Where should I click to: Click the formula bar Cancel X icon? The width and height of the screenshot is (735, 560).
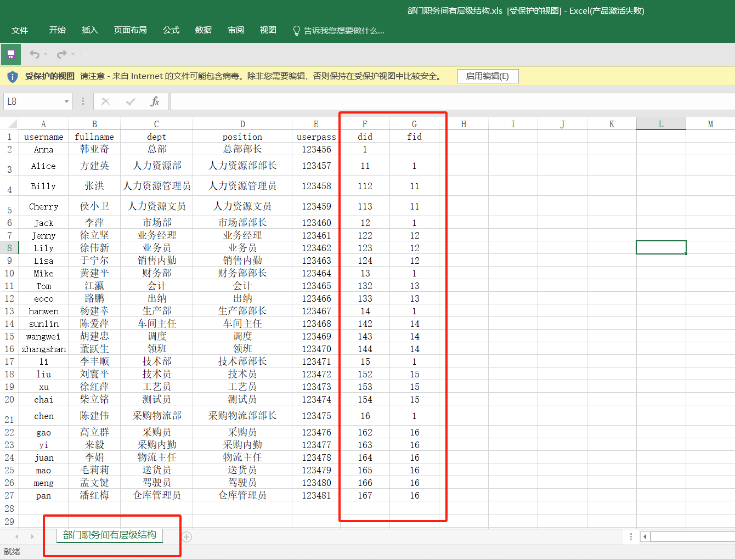(106, 101)
